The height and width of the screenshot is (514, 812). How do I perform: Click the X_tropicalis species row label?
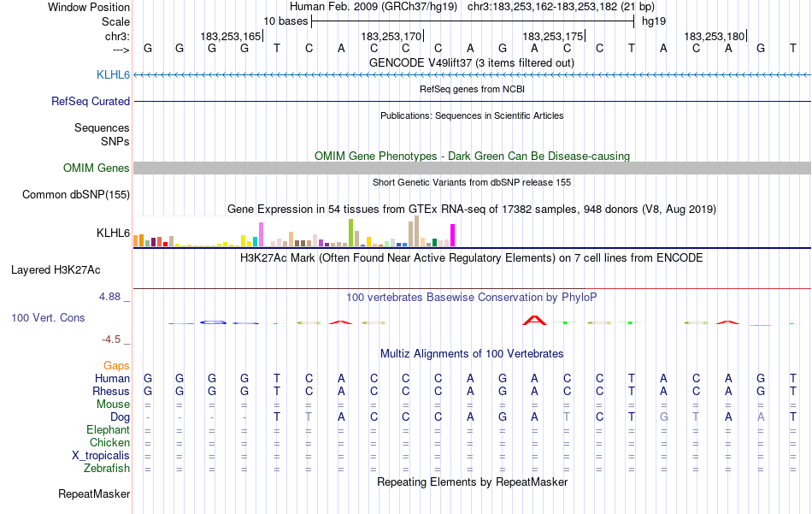click(x=101, y=456)
